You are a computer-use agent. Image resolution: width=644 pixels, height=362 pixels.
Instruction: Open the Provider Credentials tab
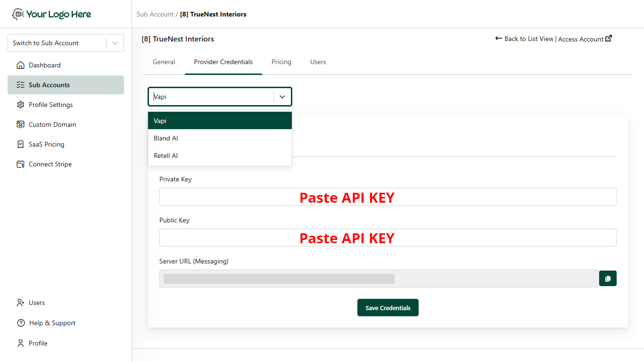click(223, 62)
